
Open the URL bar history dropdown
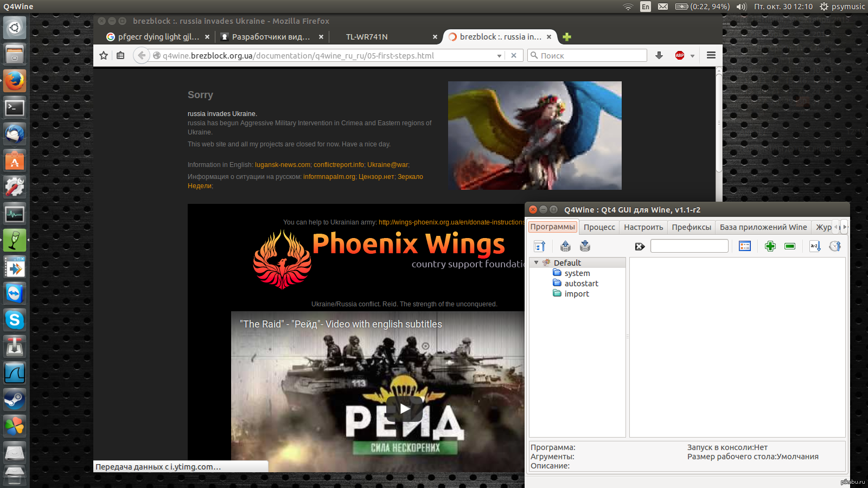coord(499,56)
